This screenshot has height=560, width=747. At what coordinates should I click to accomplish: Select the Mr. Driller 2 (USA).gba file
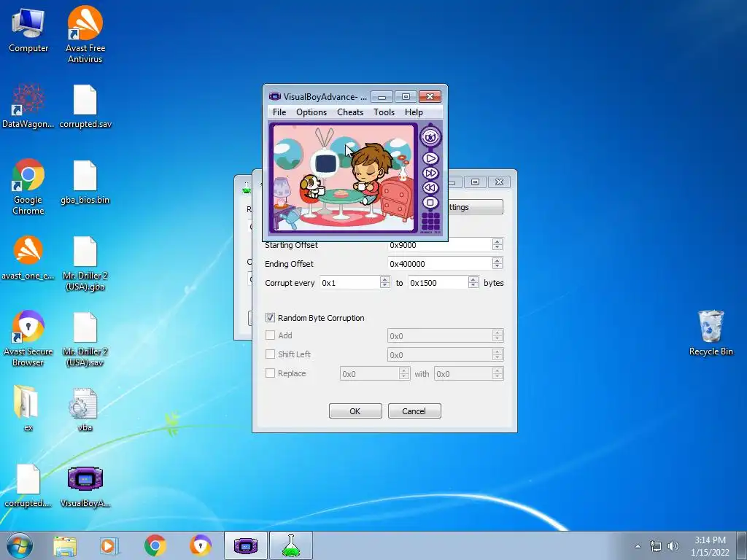pos(85,263)
